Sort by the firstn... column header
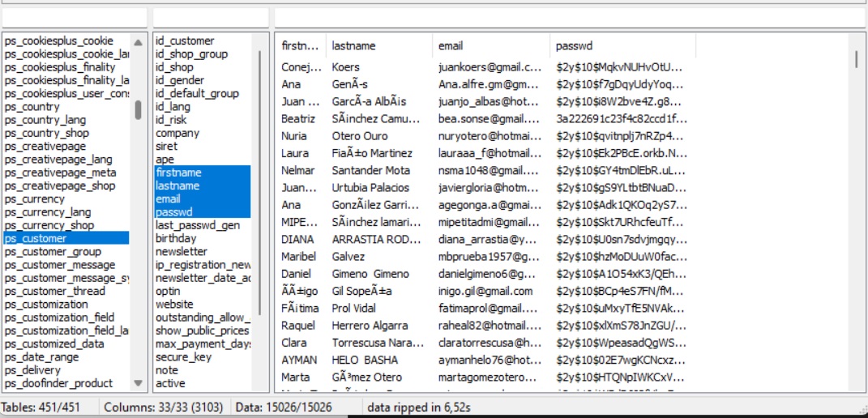Viewport: 868px width, 418px height. 301,46
